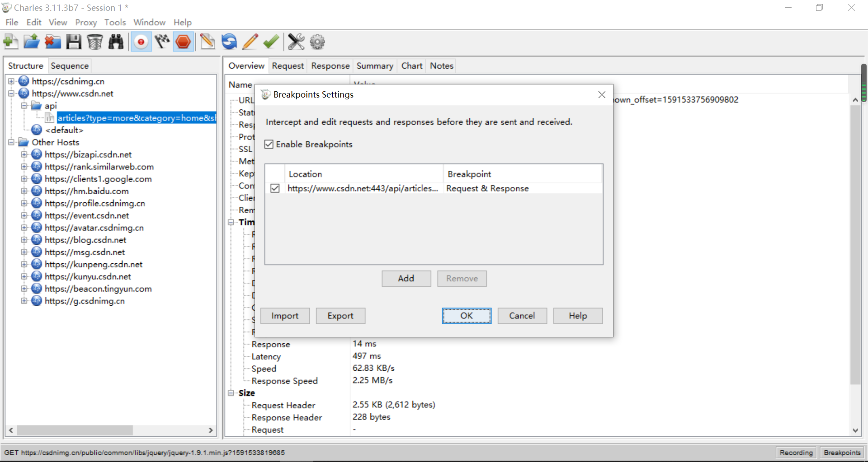Click the Export button
The image size is (868, 462).
tap(340, 316)
